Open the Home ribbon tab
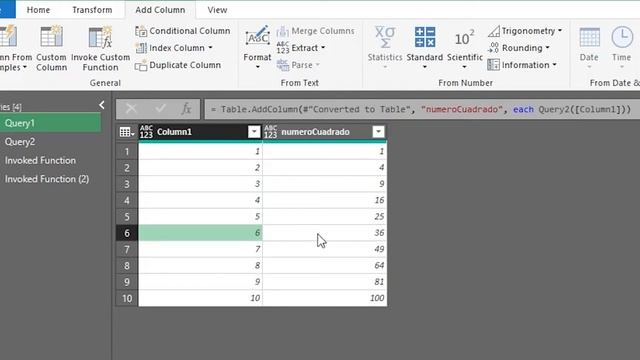The width and height of the screenshot is (640, 360). pyautogui.click(x=38, y=10)
